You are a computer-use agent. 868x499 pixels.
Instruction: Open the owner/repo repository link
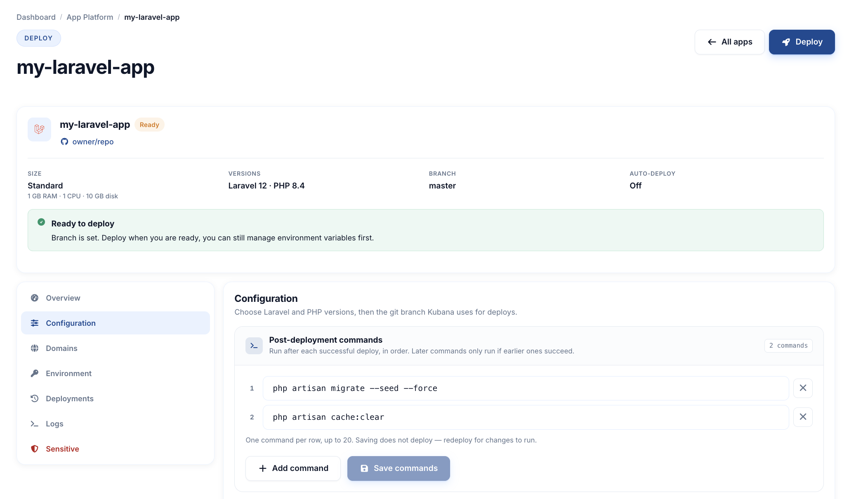click(x=93, y=141)
